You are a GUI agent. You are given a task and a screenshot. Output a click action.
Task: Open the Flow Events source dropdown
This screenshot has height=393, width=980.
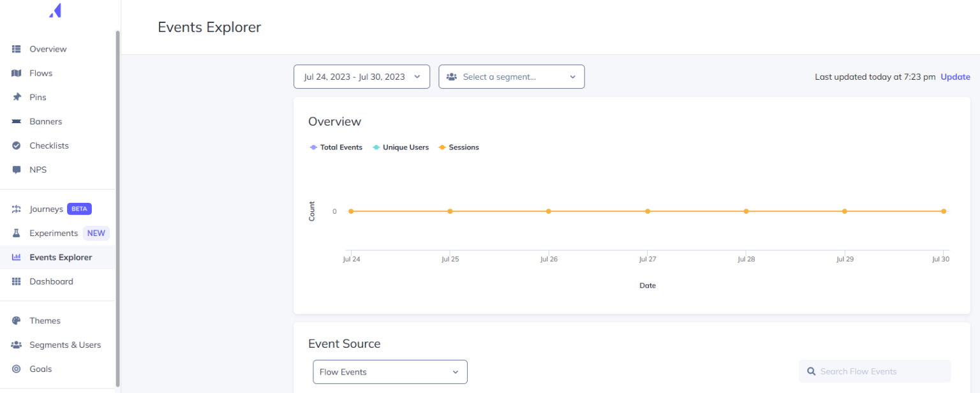point(389,371)
